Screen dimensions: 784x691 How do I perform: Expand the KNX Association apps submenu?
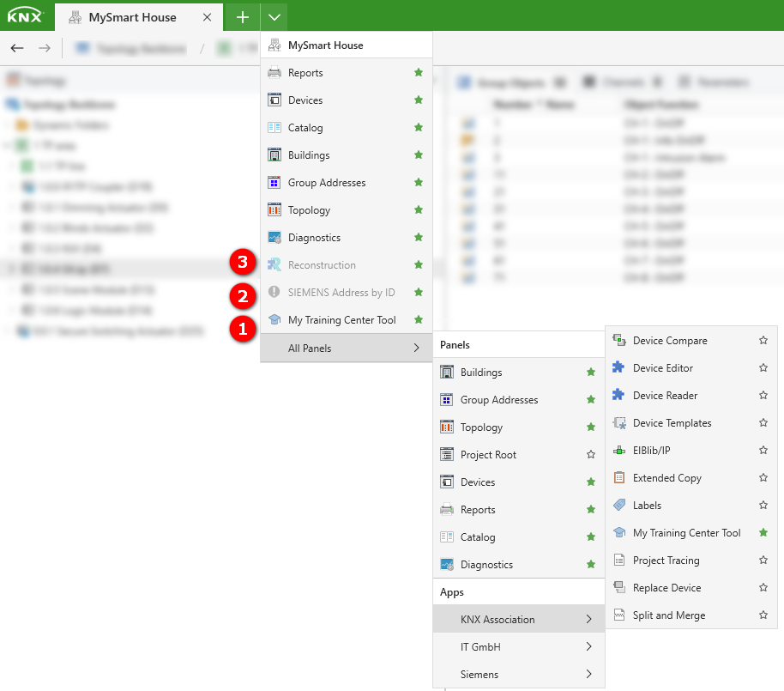[x=518, y=619]
